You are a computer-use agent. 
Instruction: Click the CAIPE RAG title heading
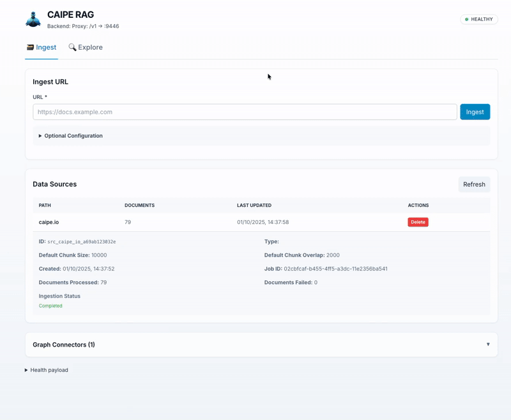tap(70, 15)
